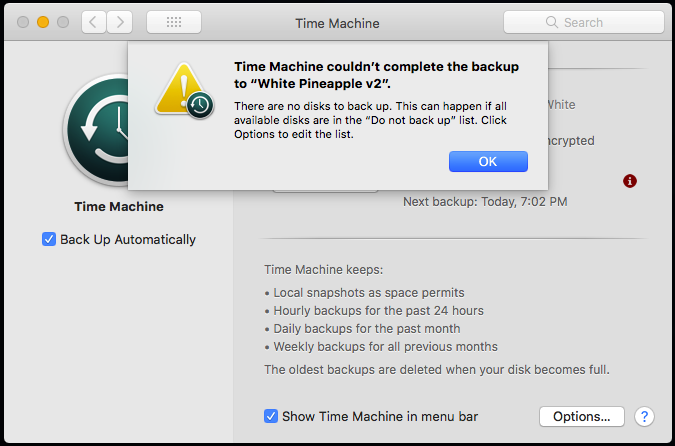The image size is (675, 446).
Task: Click "Local snapshots as space permits" line
Action: (x=369, y=293)
